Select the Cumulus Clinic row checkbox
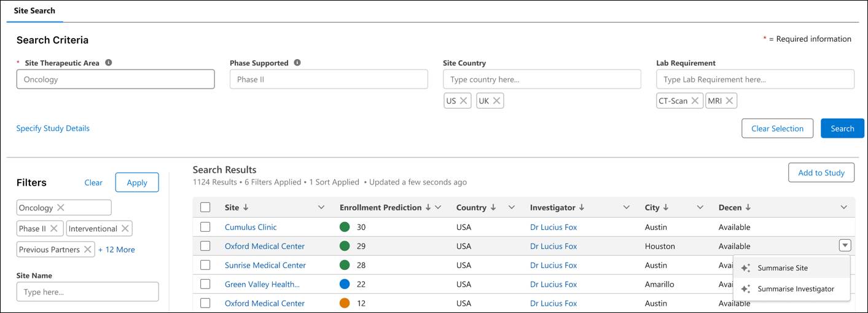The image size is (868, 313). click(x=205, y=227)
